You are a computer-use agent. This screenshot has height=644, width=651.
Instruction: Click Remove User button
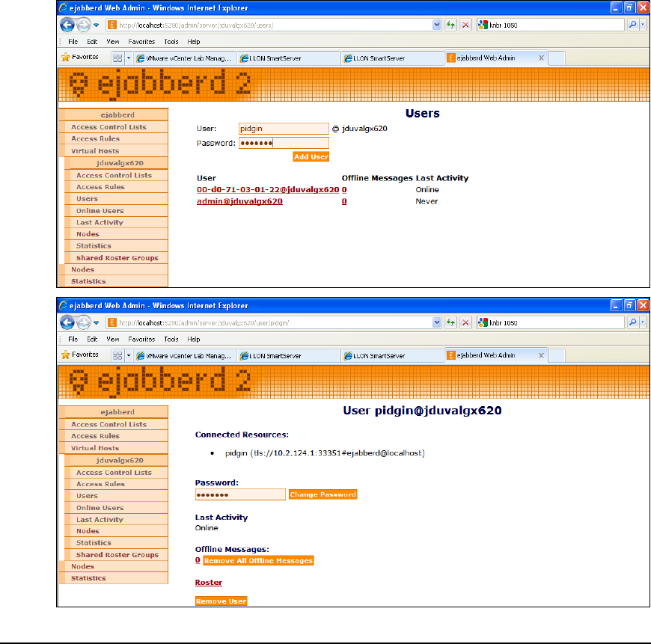pyautogui.click(x=221, y=601)
